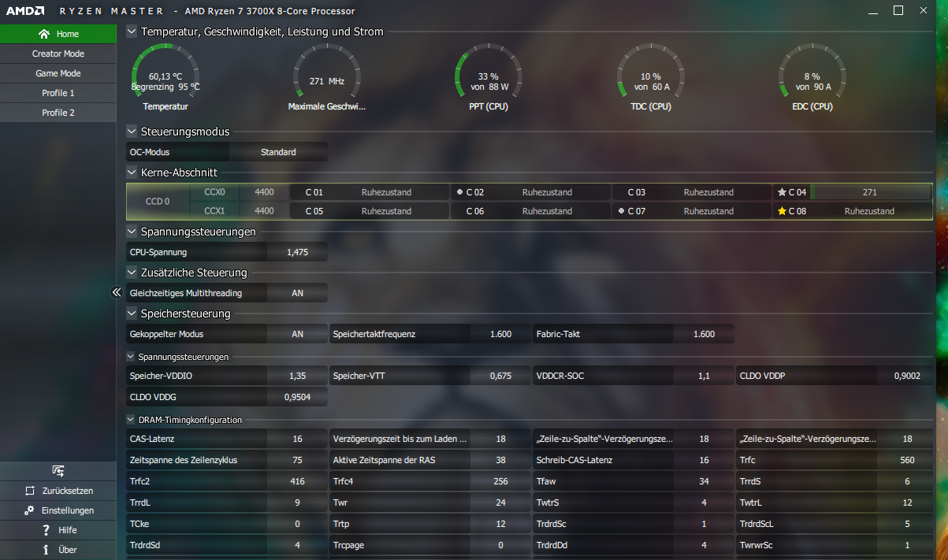
Task: Click the Schreib-CAS-Latenz row
Action: 634,460
